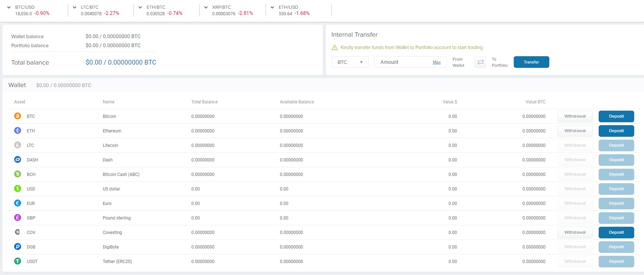The image size is (644, 275).
Task: Click Deposit for DigiByte
Action: click(616, 247)
